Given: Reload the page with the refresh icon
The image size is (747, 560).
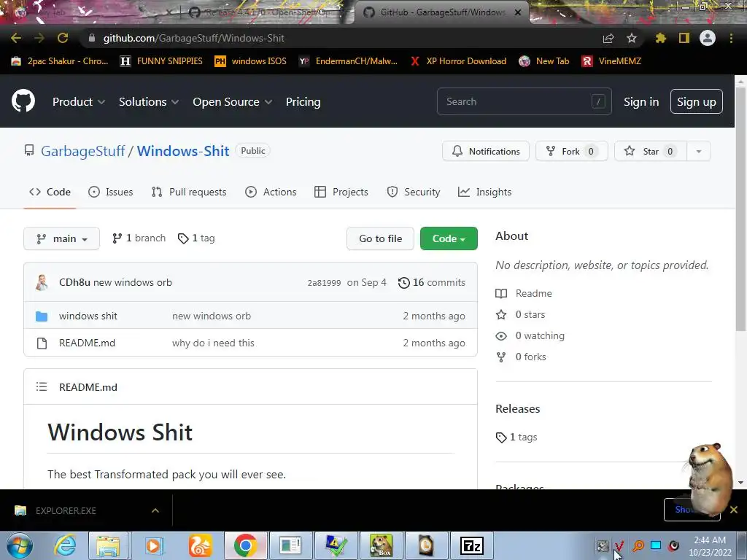Looking at the screenshot, I should [x=63, y=38].
